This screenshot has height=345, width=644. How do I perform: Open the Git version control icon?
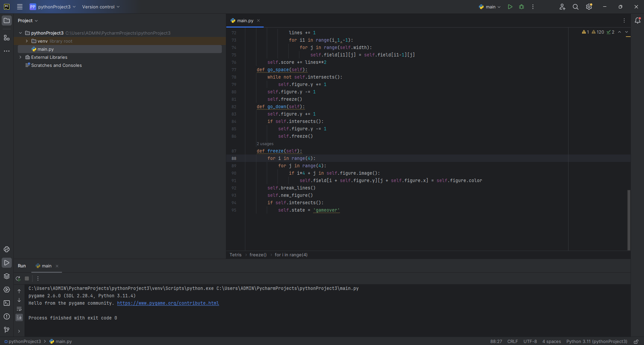(7, 330)
